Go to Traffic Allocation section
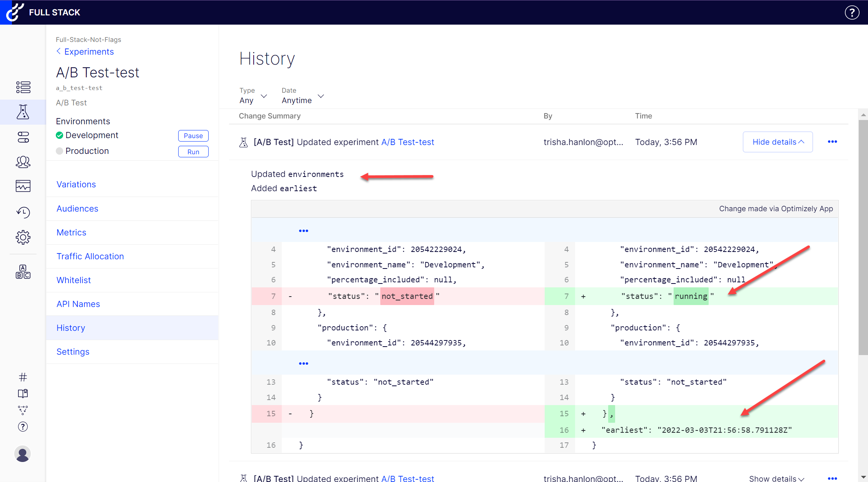Image resolution: width=868 pixels, height=482 pixels. click(90, 256)
